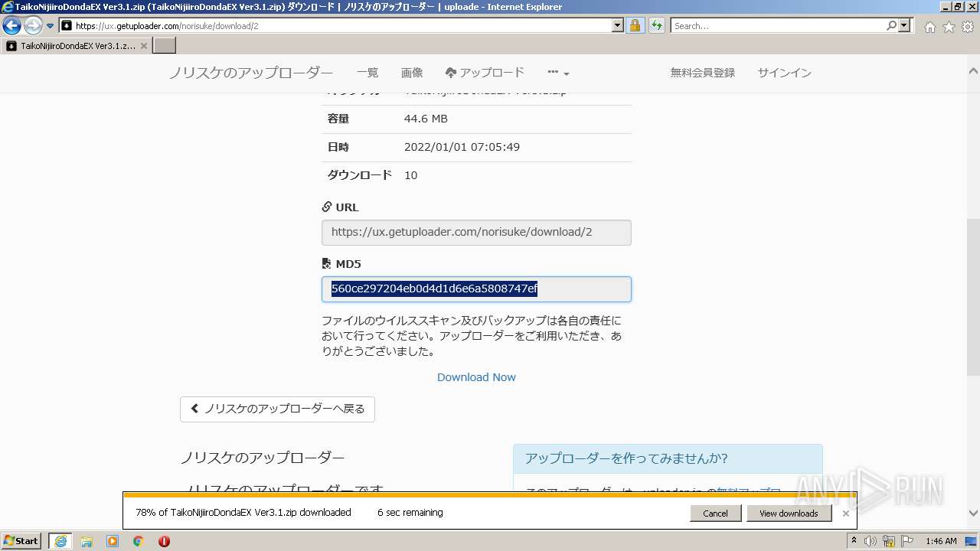The image size is (980, 551).
Task: Open the アップロード menu item
Action: coord(485,73)
